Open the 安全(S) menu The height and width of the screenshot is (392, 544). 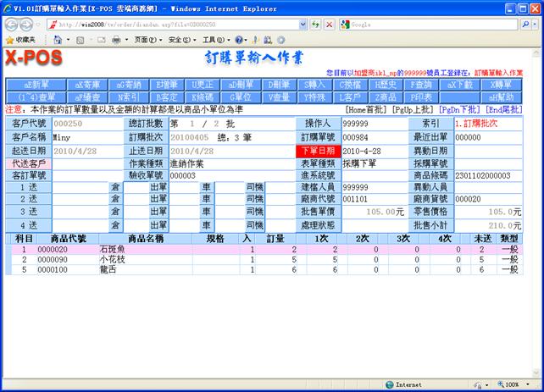click(x=180, y=40)
